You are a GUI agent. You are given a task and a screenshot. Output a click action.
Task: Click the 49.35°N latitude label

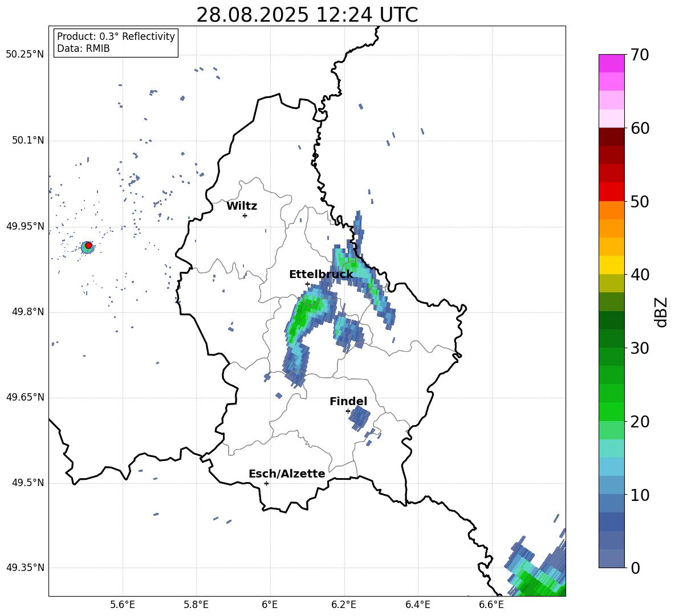(25, 568)
